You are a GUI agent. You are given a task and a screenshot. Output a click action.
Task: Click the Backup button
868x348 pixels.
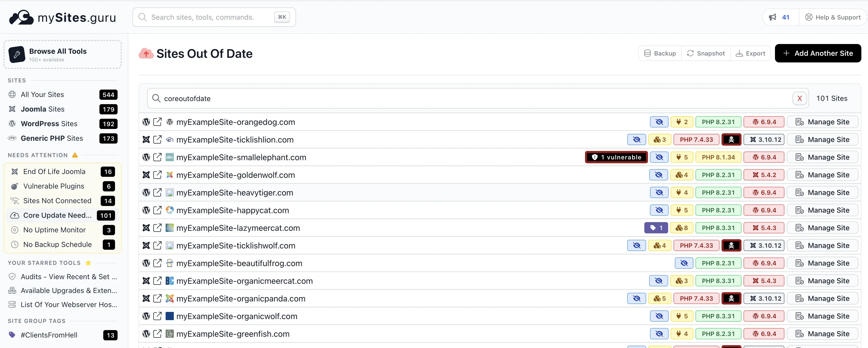pyautogui.click(x=660, y=53)
